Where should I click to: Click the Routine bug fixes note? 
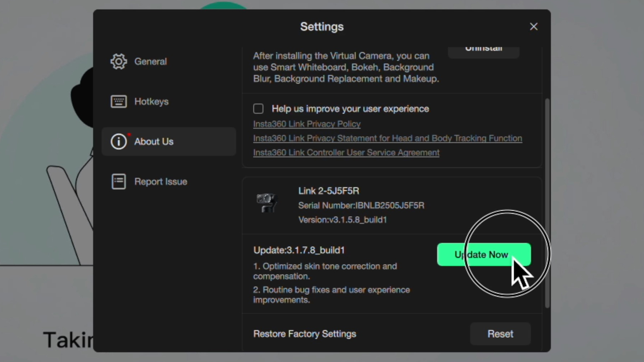pos(331,295)
